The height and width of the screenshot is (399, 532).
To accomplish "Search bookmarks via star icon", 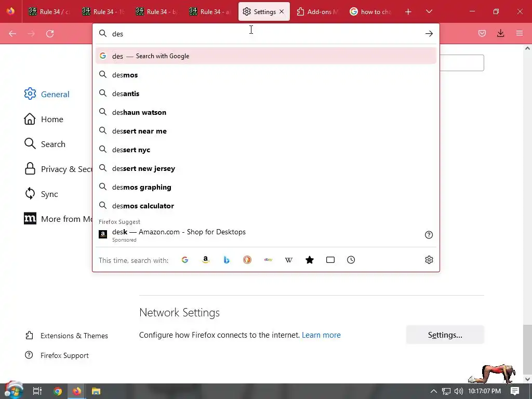I will pos(310,260).
